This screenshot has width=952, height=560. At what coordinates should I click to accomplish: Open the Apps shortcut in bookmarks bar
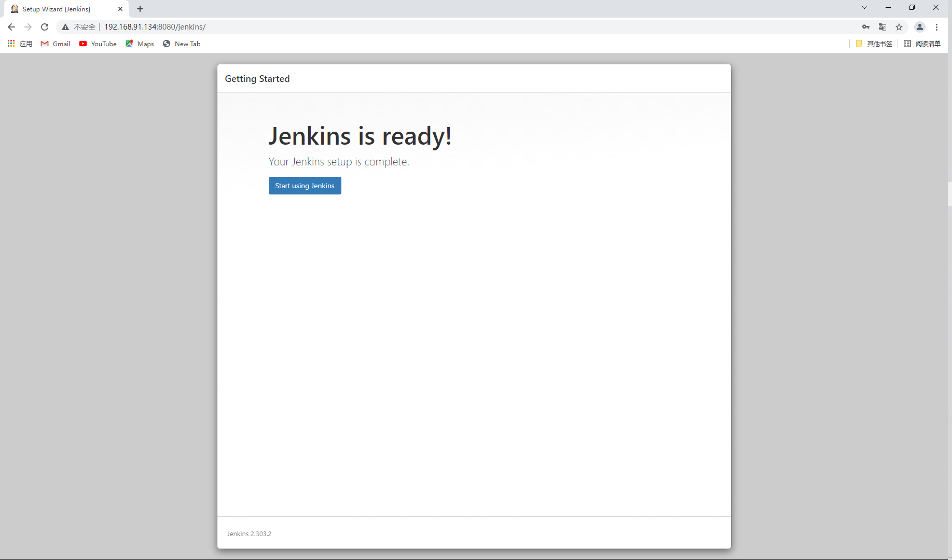(x=20, y=44)
